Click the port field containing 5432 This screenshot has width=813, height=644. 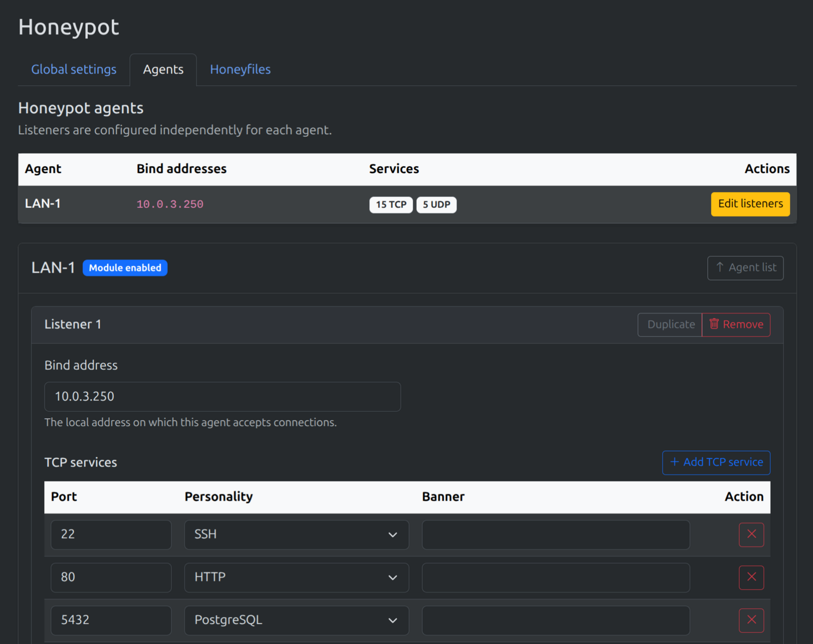[111, 620]
